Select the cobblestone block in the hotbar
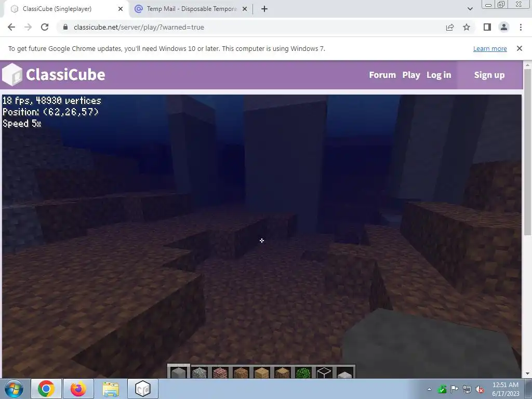This screenshot has height=399, width=532. click(x=199, y=372)
